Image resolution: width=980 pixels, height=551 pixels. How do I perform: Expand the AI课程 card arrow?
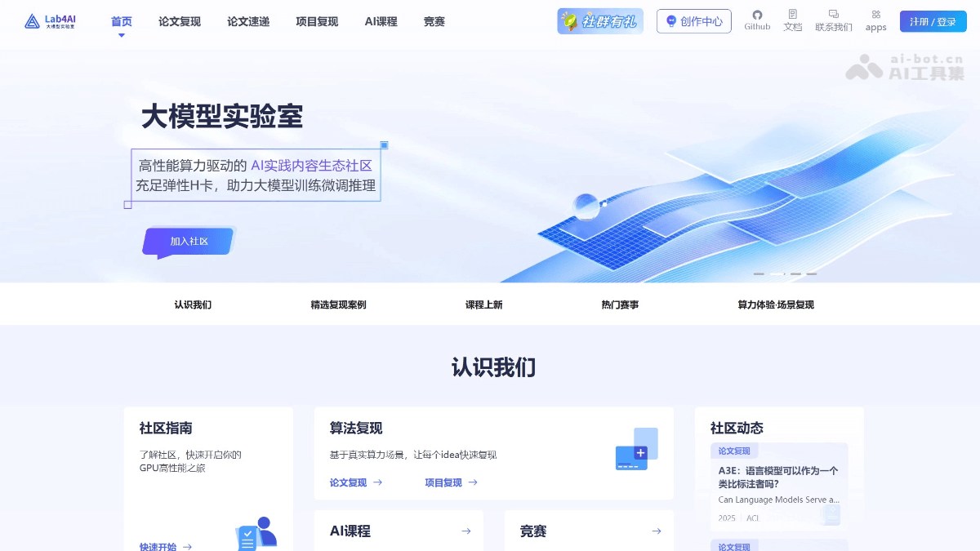coord(465,531)
